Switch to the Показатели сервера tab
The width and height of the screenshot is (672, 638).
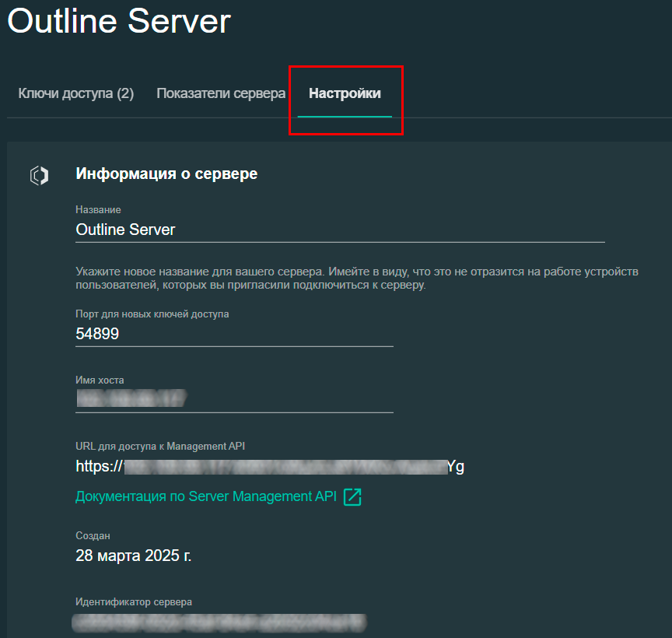(x=221, y=94)
